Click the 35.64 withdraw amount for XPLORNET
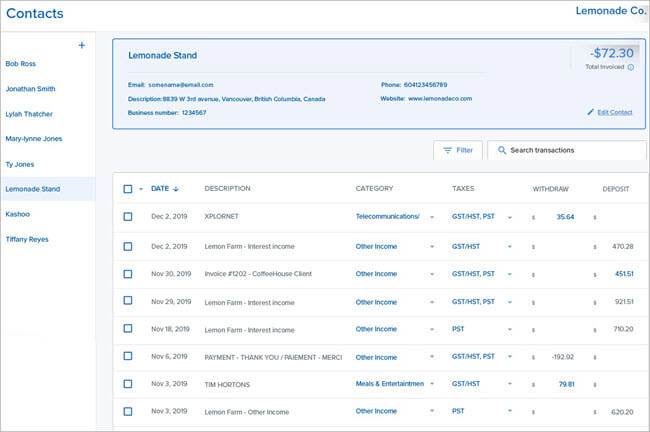This screenshot has width=650, height=432. (x=565, y=217)
